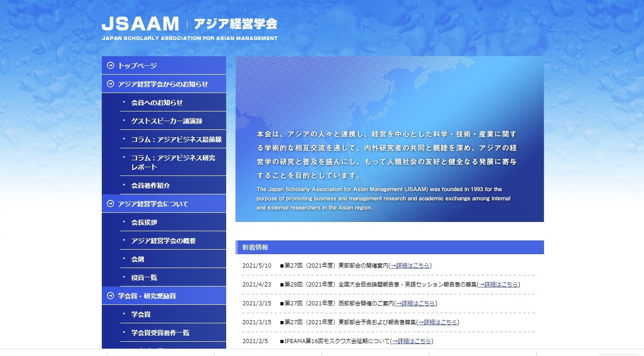Open 役員一覧 page
Screen dimensions: 644x356
(x=173, y=277)
